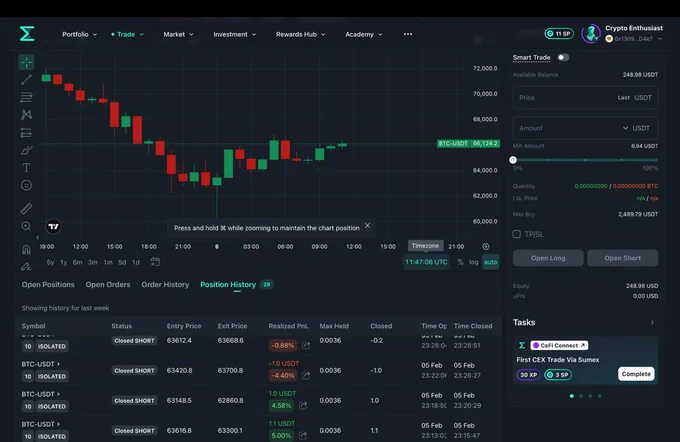Select the ruler measure tool
The height and width of the screenshot is (442, 680).
(x=26, y=209)
